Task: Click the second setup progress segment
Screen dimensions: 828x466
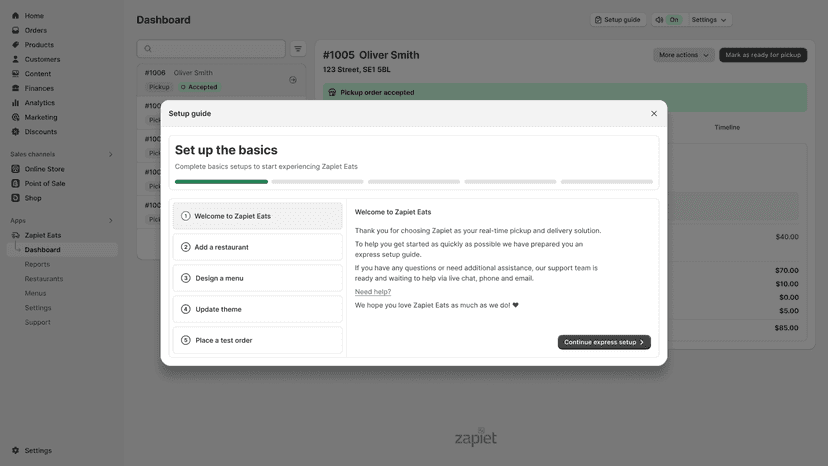Action: (317, 182)
